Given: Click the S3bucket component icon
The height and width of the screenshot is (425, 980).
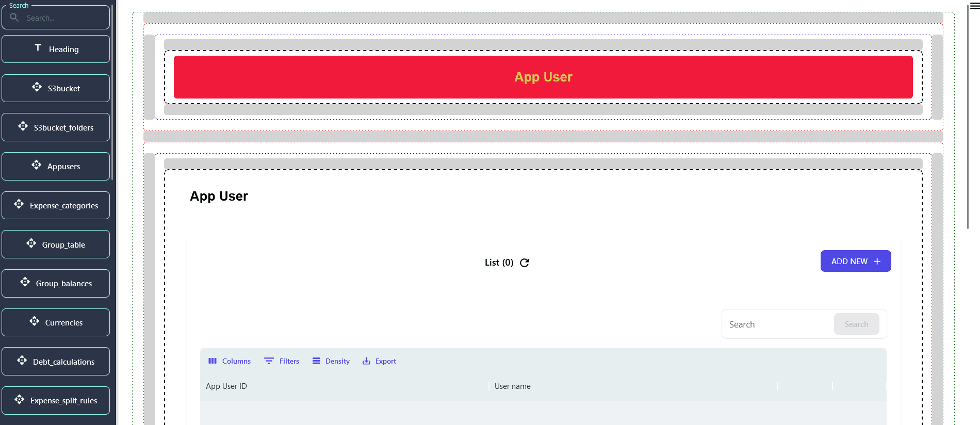Looking at the screenshot, I should [37, 87].
